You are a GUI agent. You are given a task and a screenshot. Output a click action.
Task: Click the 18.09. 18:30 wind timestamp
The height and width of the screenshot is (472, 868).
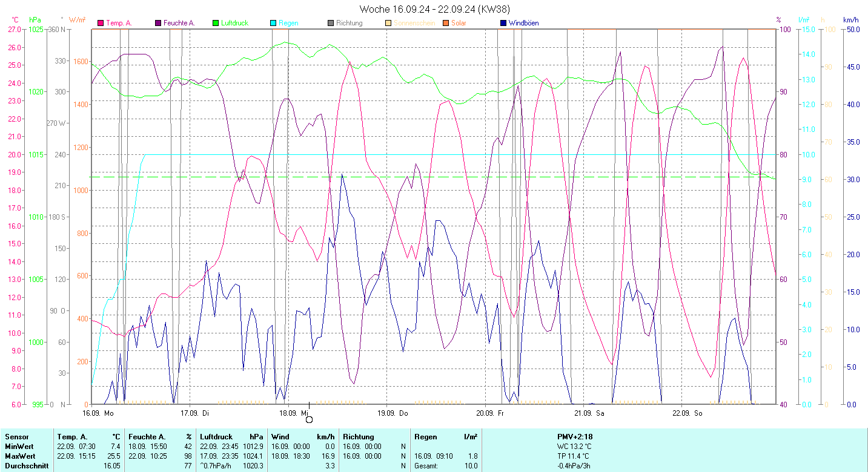(x=290, y=456)
